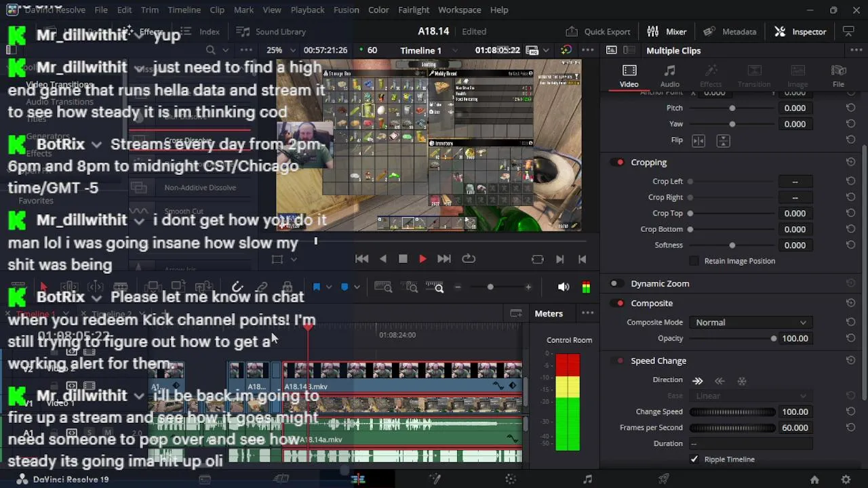
Task: Open the Mixer panel
Action: pos(667,32)
